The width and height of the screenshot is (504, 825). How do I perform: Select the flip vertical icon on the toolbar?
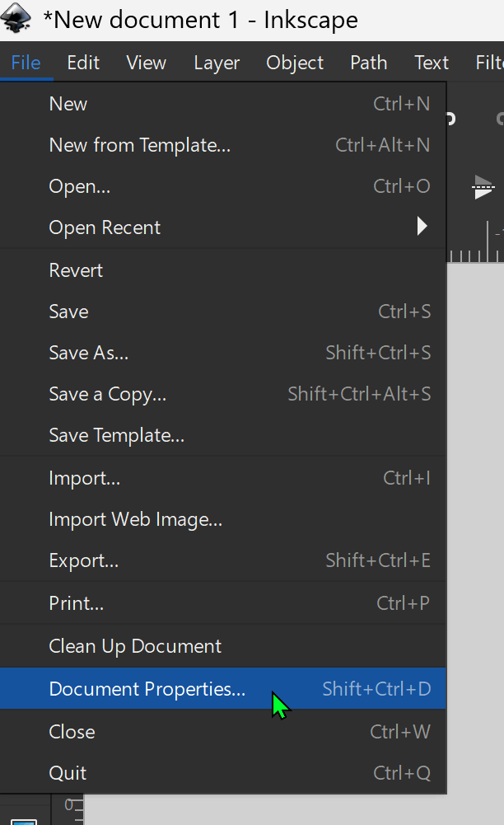484,188
